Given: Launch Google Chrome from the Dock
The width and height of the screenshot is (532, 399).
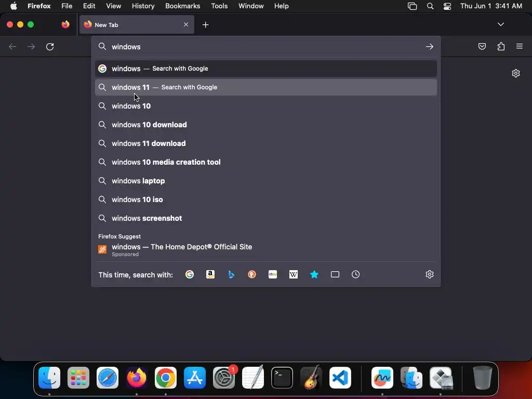Looking at the screenshot, I should [x=166, y=378].
